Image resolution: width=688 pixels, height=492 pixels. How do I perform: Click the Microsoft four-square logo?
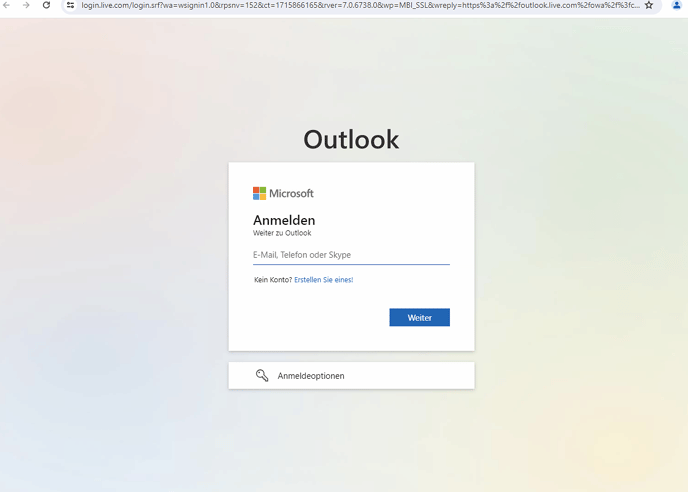(259, 193)
